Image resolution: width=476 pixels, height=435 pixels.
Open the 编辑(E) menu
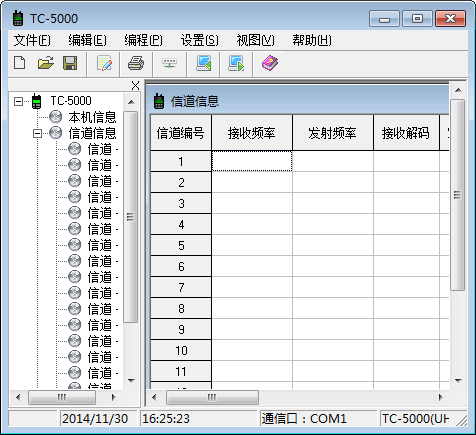tap(87, 40)
